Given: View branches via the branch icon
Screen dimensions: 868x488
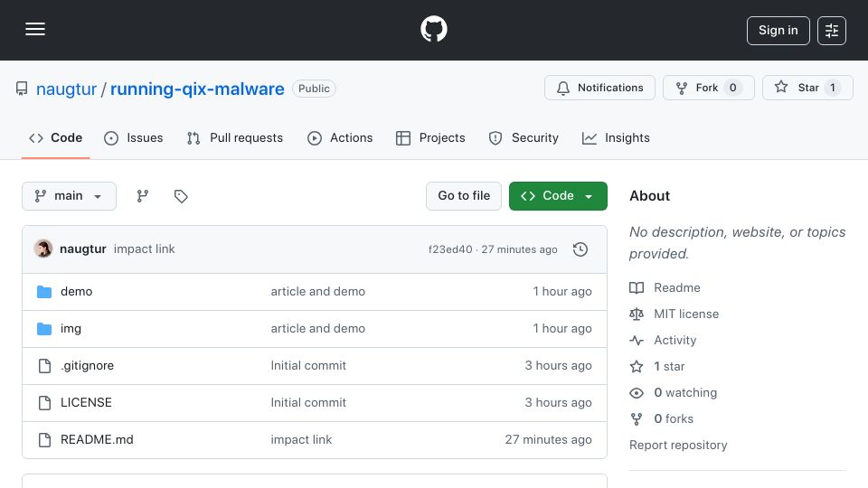Looking at the screenshot, I should point(143,196).
